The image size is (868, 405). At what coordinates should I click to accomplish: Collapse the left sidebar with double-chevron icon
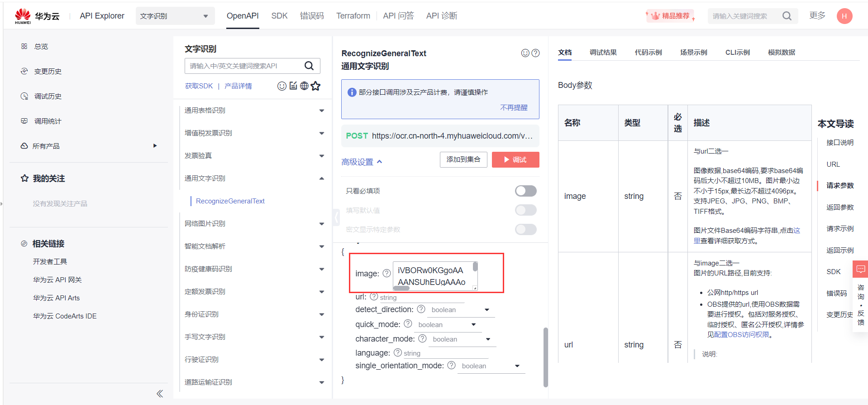[x=160, y=394]
